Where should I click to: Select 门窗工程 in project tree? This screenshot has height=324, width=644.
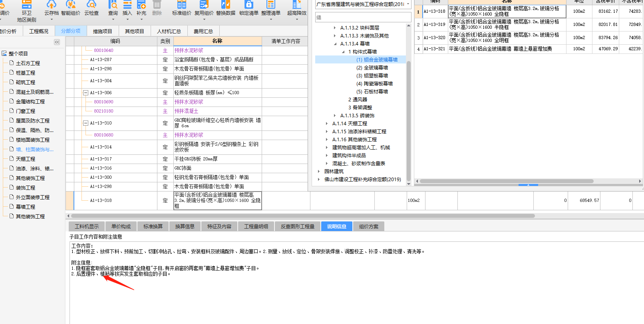point(26,111)
